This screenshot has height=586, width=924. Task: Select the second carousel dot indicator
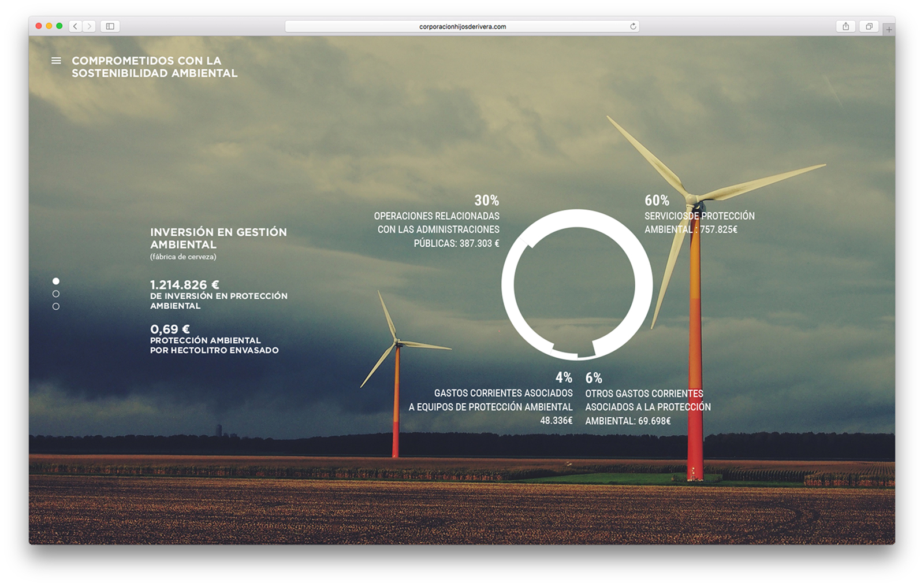[55, 294]
